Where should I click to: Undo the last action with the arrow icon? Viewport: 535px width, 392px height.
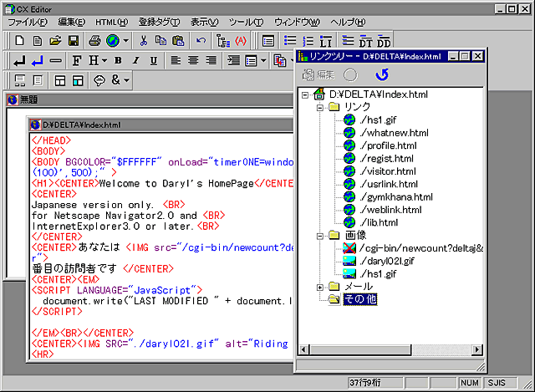point(201,41)
